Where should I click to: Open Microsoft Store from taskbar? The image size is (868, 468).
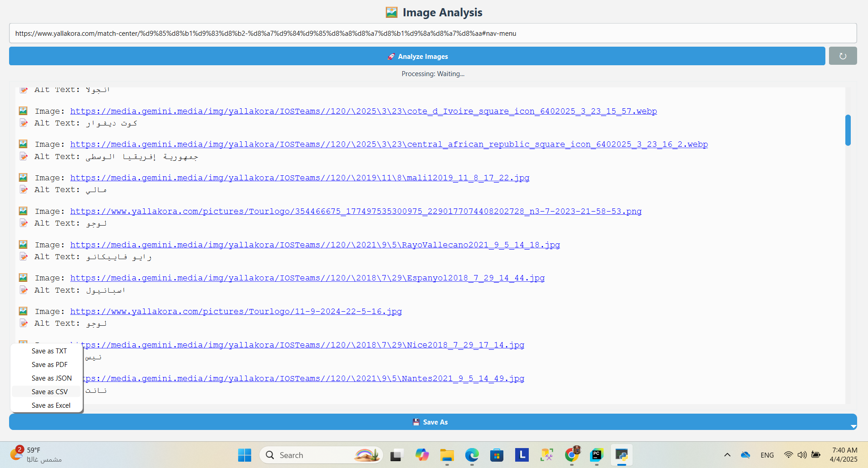[497, 455]
